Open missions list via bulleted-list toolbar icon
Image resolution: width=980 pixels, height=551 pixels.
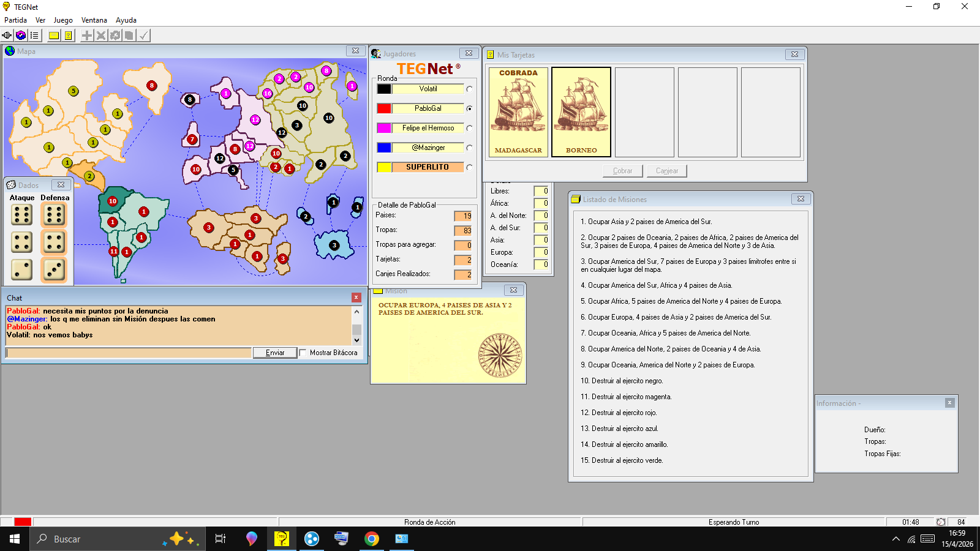pos(34,36)
